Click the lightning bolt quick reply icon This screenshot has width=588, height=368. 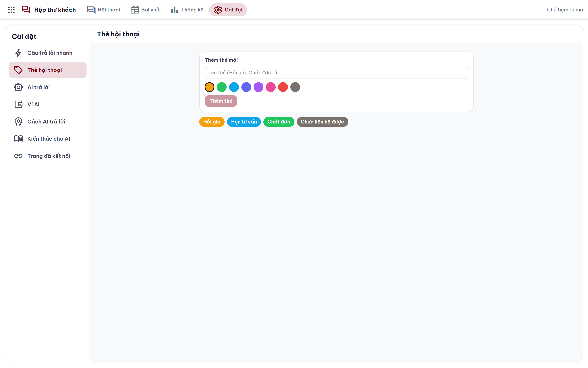pos(18,53)
